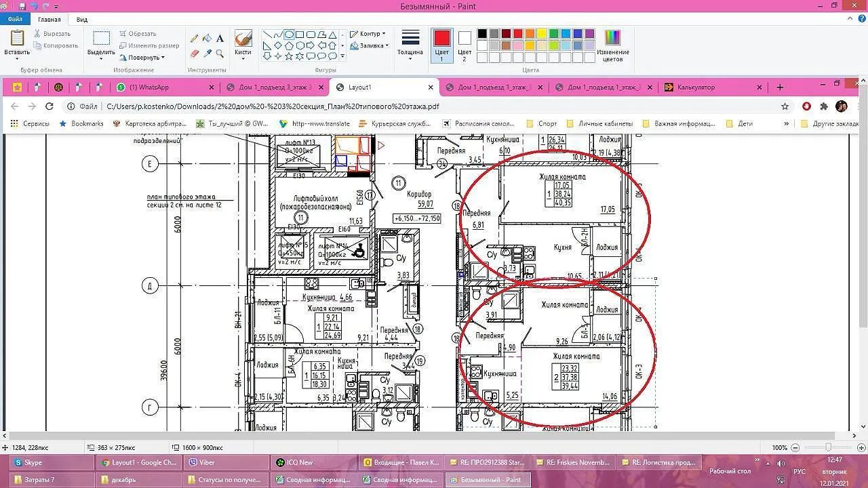
Task: Select the Text tool
Action: (x=220, y=39)
